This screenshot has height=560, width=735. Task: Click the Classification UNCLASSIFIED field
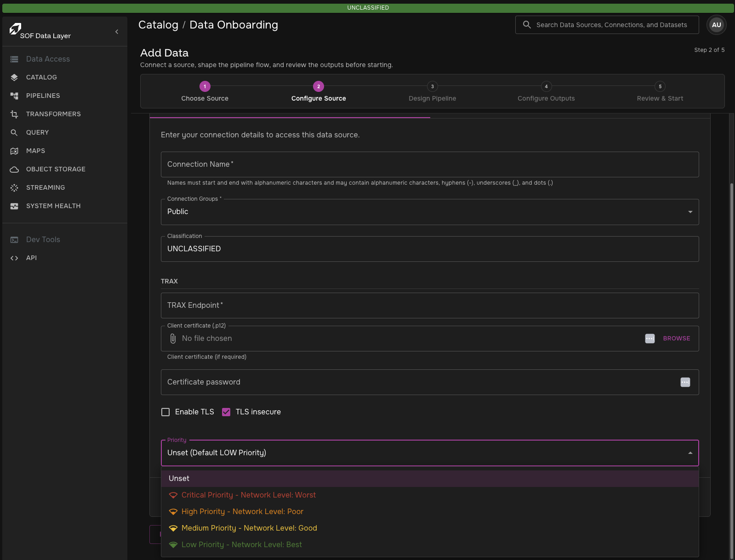coord(430,249)
